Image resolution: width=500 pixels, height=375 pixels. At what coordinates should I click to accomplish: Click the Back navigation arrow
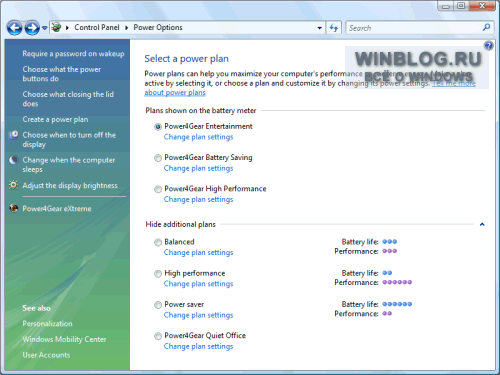14,28
